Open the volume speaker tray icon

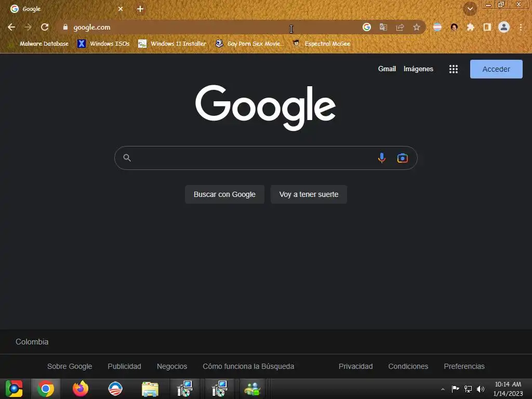481,389
